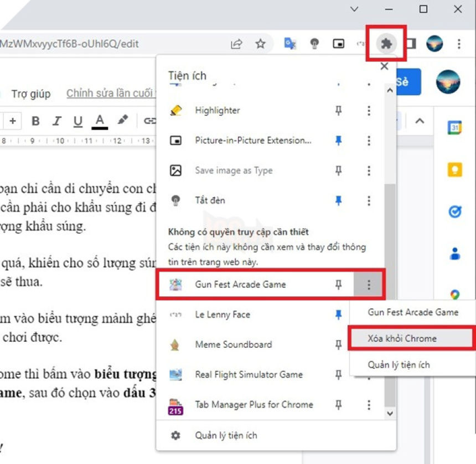This screenshot has width=476, height=464.
Task: Click the Google Translate toolbar icon
Action: 290,44
